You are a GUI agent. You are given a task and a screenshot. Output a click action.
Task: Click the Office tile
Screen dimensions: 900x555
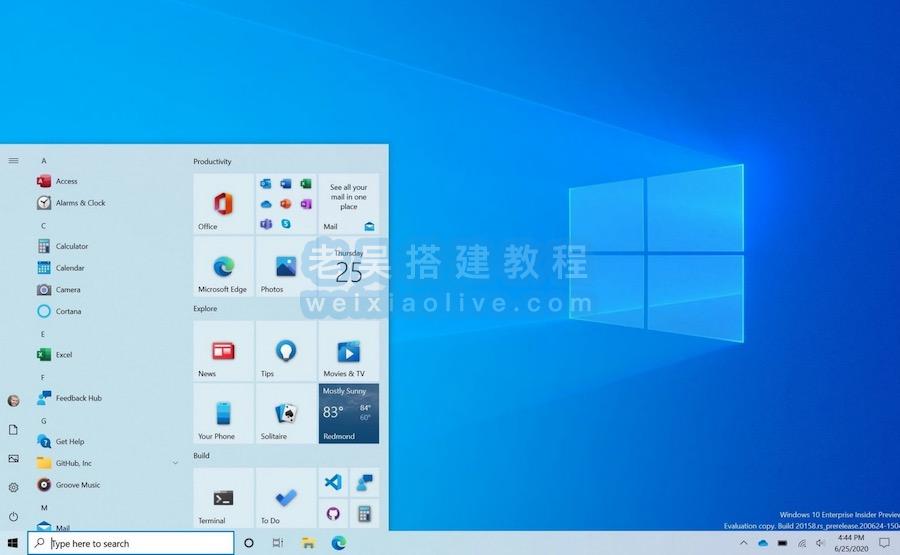coord(223,204)
